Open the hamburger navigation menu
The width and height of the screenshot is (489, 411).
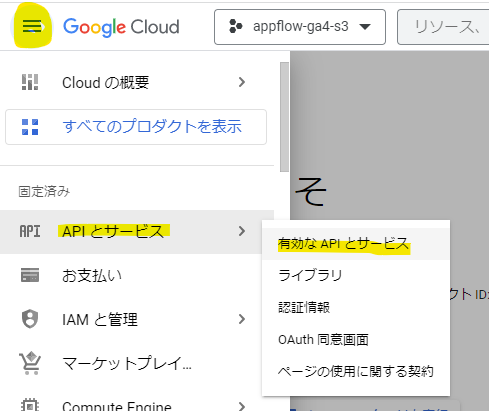pyautogui.click(x=32, y=26)
